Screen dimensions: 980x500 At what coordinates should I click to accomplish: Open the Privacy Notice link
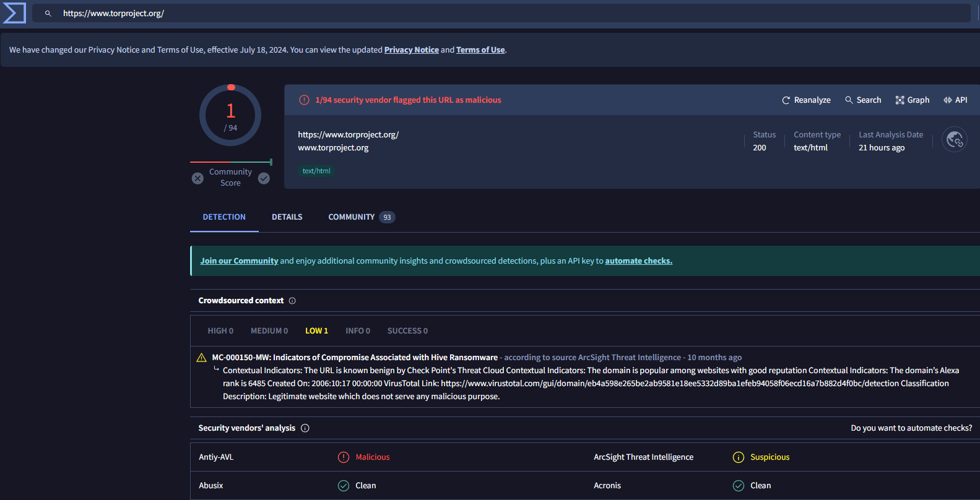[412, 50]
